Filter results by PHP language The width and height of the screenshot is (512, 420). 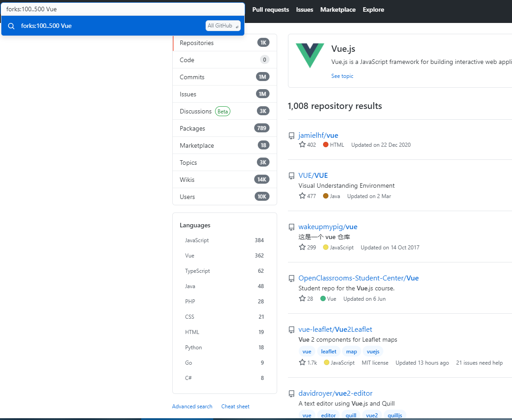pos(225,302)
